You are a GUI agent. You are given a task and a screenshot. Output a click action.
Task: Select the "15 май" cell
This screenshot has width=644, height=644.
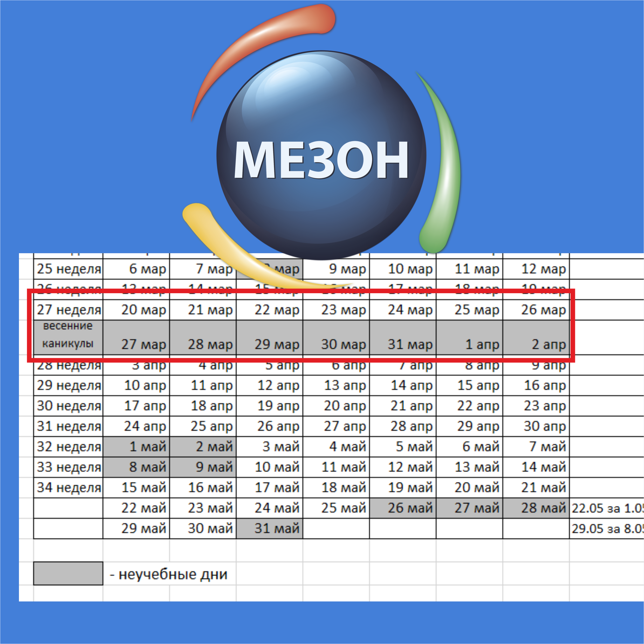pyautogui.click(x=136, y=488)
